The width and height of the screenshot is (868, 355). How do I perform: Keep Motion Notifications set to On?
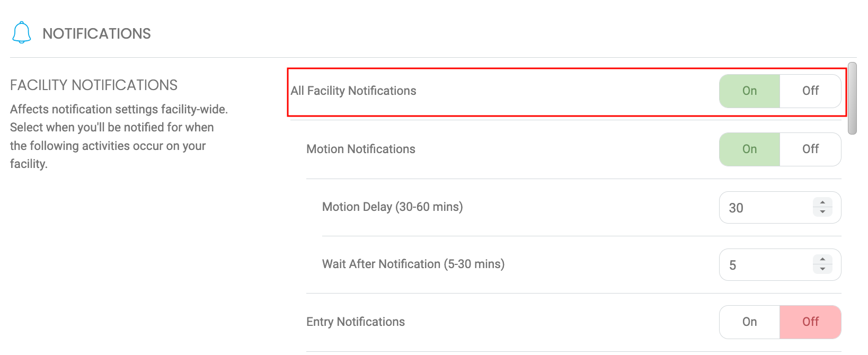tap(749, 149)
